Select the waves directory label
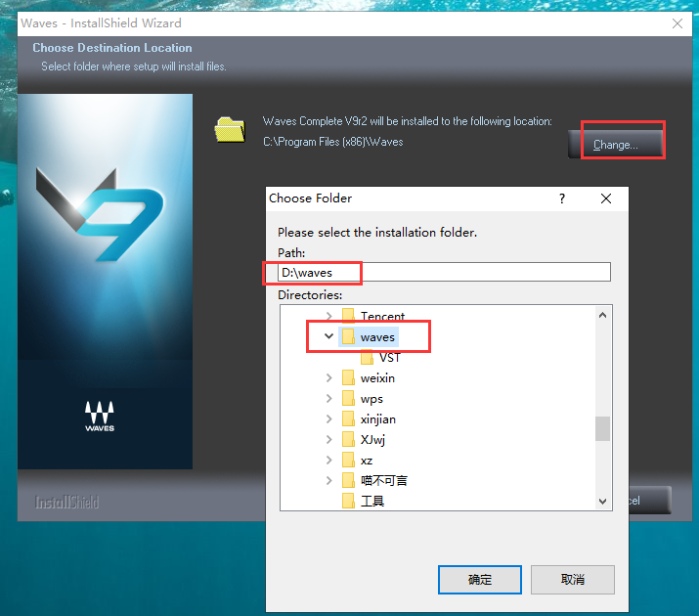 coord(377,337)
